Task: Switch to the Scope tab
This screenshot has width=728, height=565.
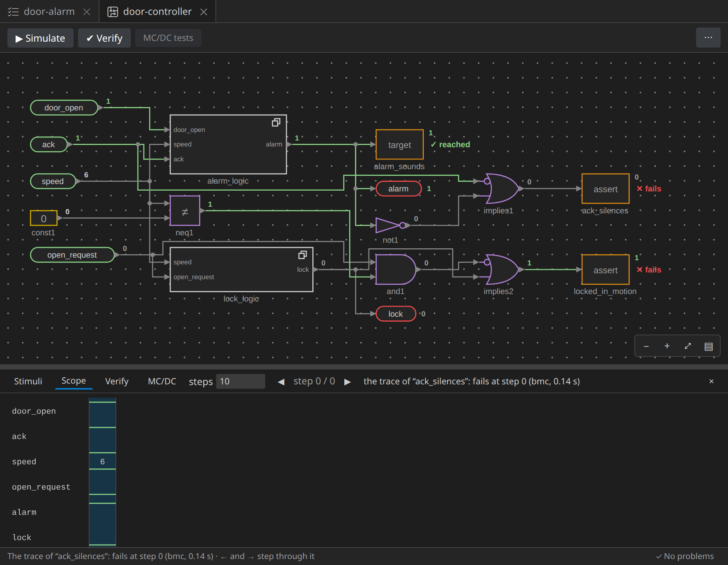Action: 74,381
